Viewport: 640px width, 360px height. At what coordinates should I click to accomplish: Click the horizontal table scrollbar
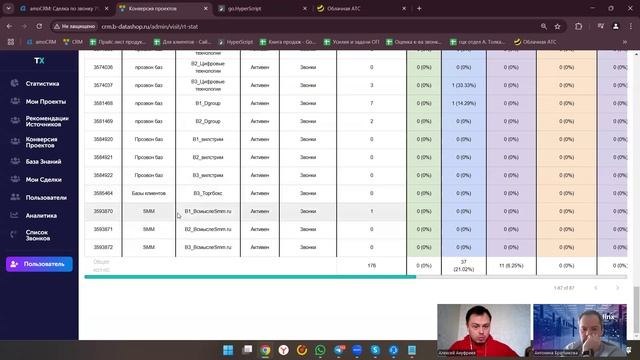click(250, 277)
